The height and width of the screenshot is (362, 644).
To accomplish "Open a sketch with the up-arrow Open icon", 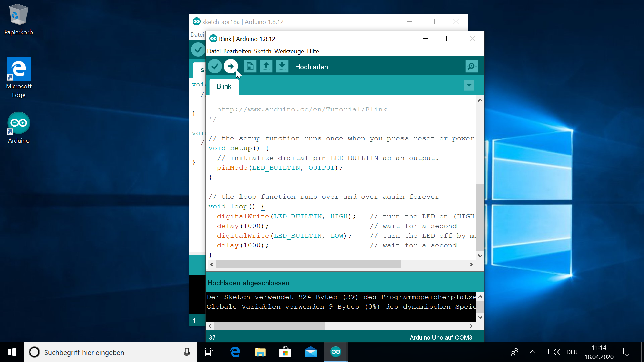I will (x=266, y=66).
